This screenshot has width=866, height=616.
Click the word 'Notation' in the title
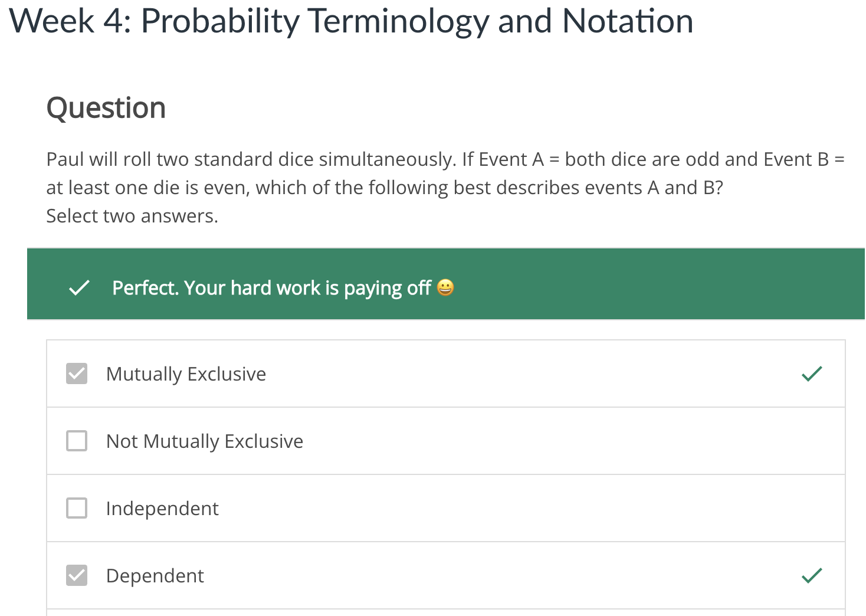628,21
